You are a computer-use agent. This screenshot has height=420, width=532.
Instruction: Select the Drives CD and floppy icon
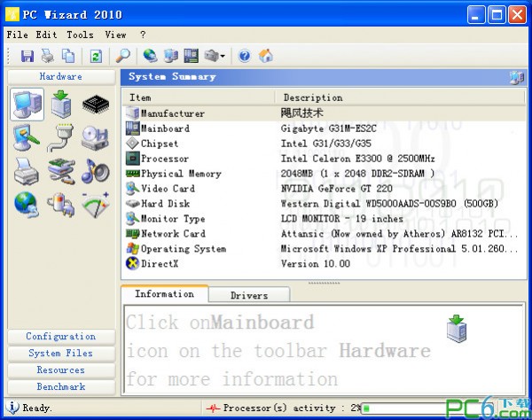pyautogui.click(x=95, y=138)
